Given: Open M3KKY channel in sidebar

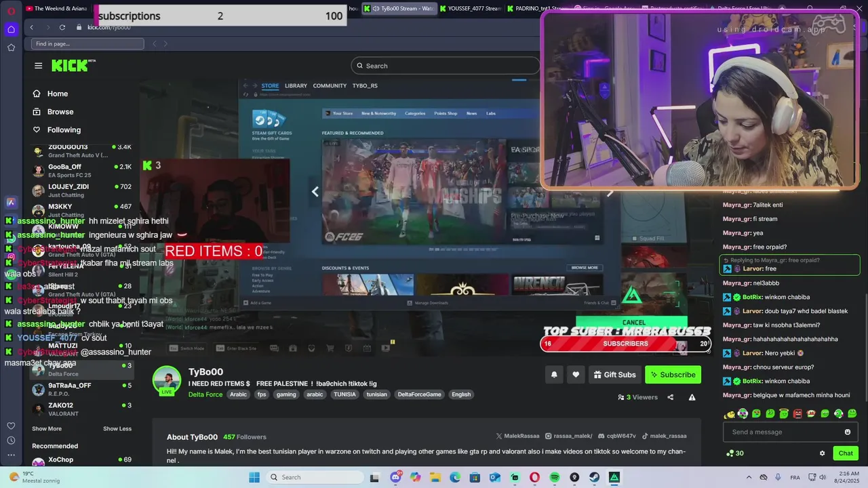Looking at the screenshot, I should 81,210.
